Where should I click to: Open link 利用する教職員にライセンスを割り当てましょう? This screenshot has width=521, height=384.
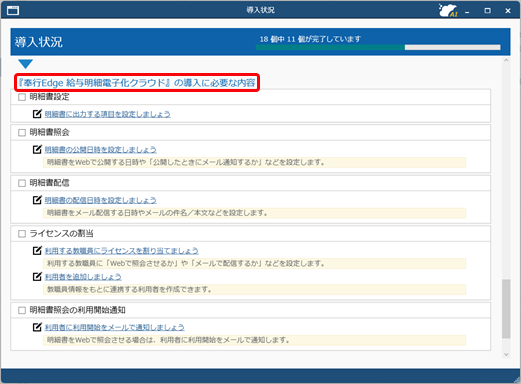click(121, 251)
